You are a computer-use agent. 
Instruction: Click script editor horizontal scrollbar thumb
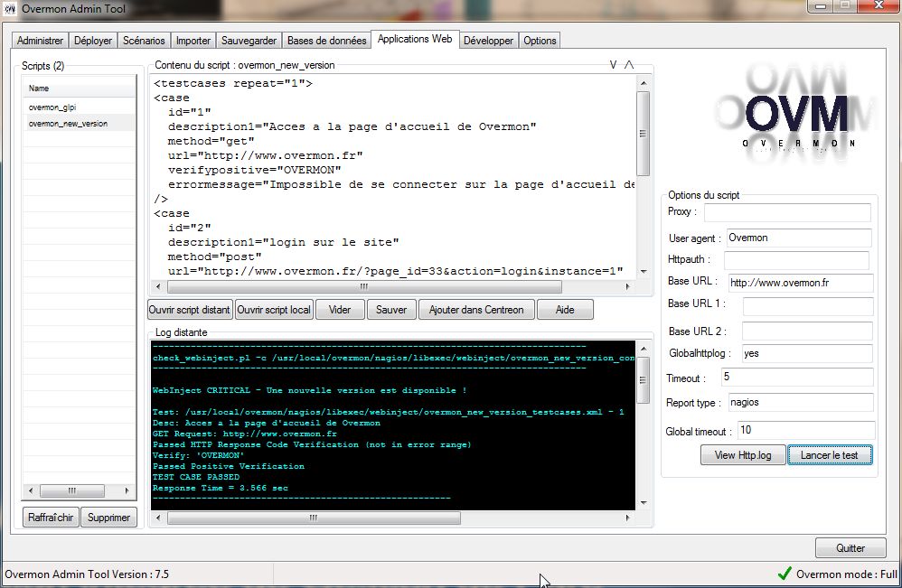(364, 286)
